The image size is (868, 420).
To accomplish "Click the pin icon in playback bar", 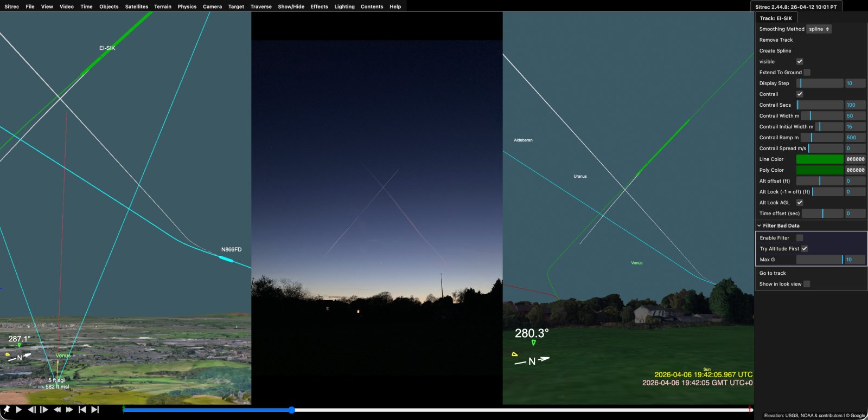I will tap(7, 410).
